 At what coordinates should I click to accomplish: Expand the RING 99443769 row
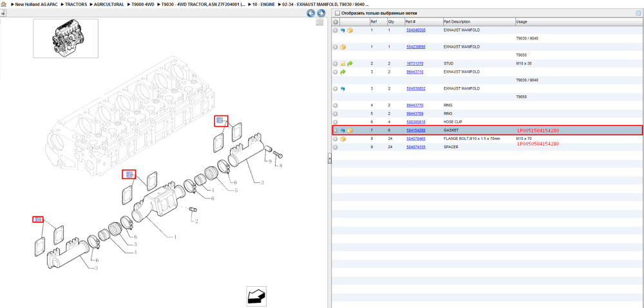(336, 114)
